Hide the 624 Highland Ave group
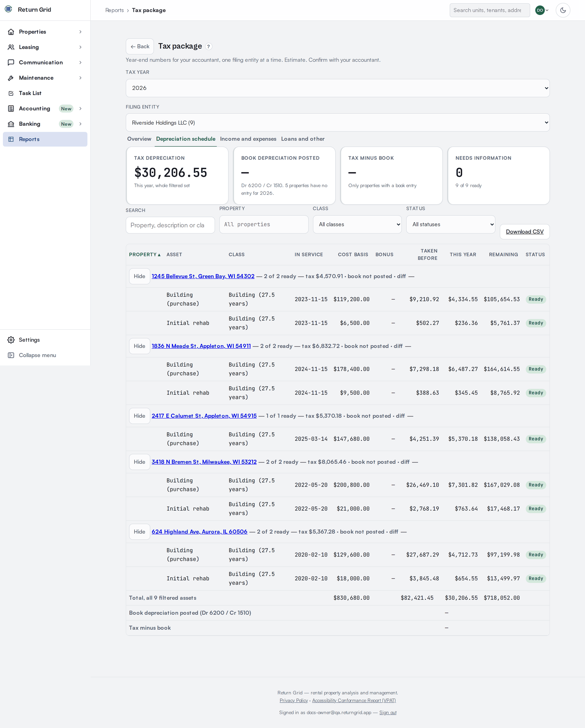Viewport: 585px width, 728px height. [139, 532]
